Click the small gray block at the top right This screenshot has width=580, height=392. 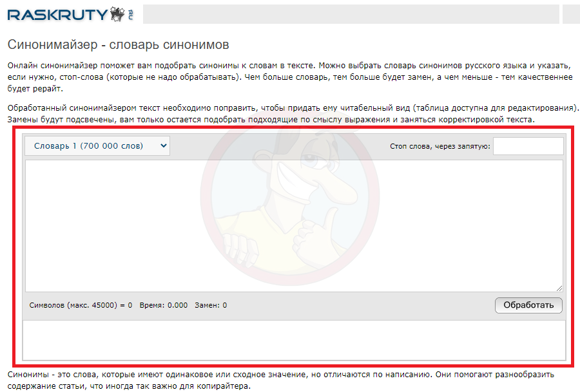571,14
